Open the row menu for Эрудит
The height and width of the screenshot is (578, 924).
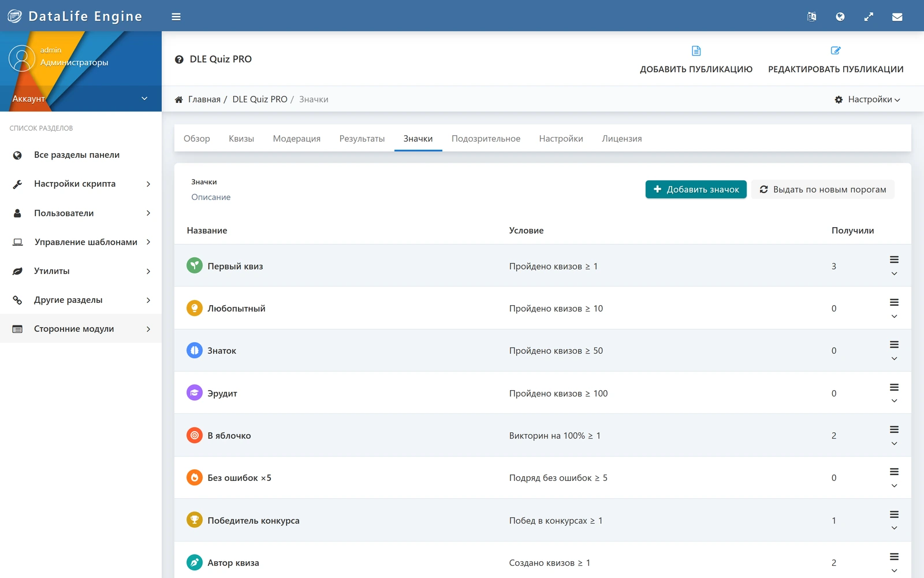point(894,394)
